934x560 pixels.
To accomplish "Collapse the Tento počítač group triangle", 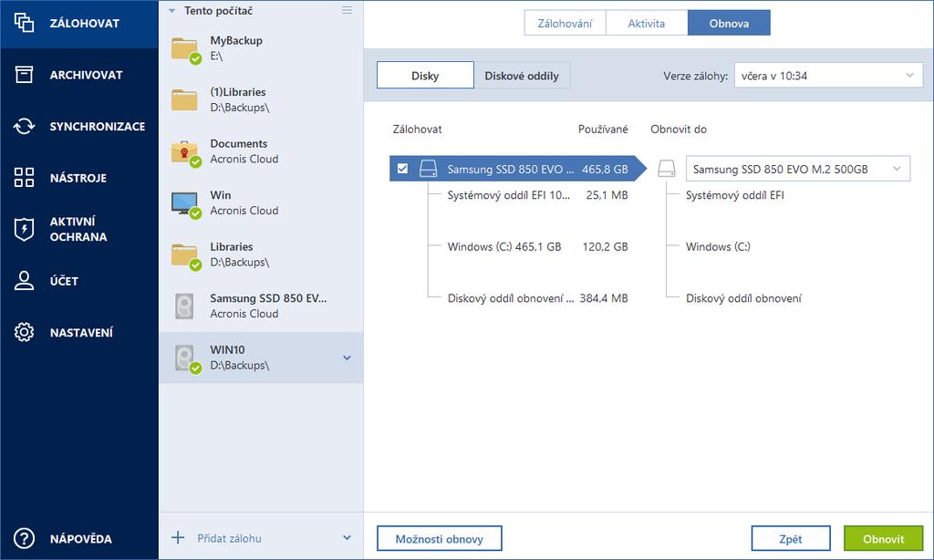I will coord(171,11).
